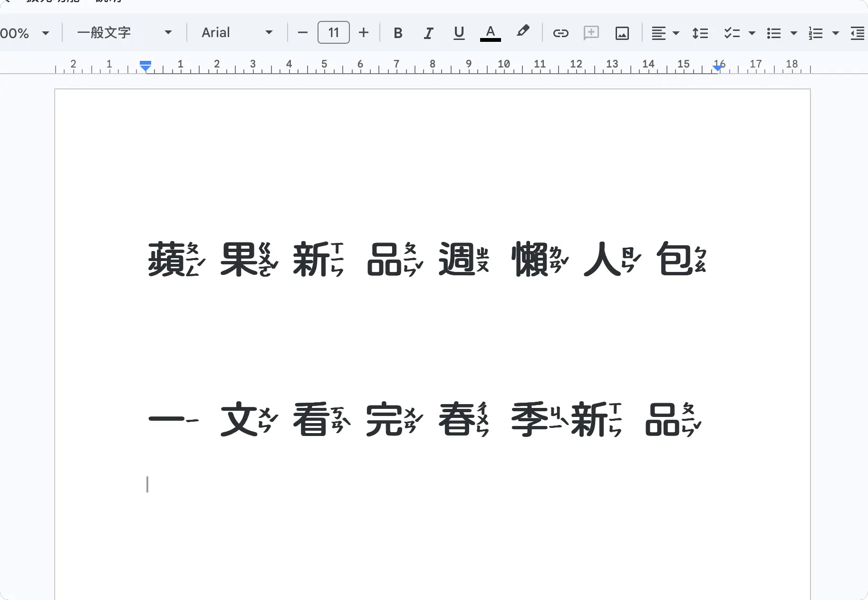Screen dimensions: 868x600
Task: Add a comment
Action: click(591, 33)
